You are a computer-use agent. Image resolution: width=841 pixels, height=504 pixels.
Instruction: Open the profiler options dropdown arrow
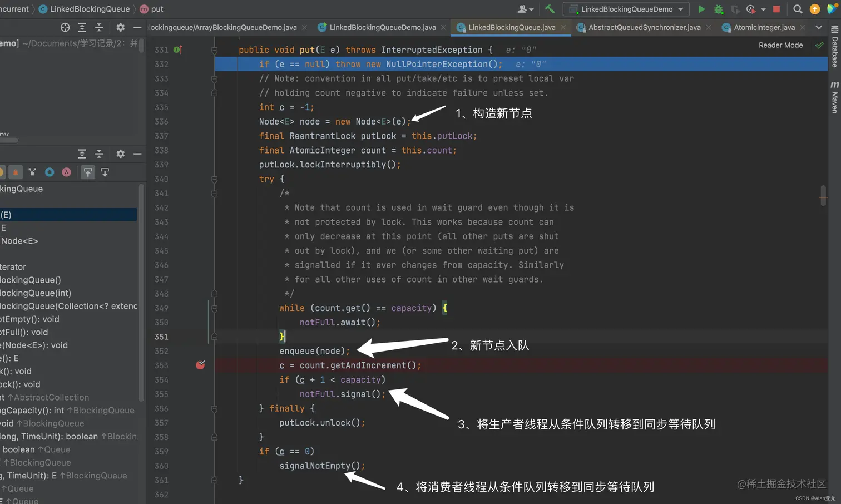click(x=763, y=9)
